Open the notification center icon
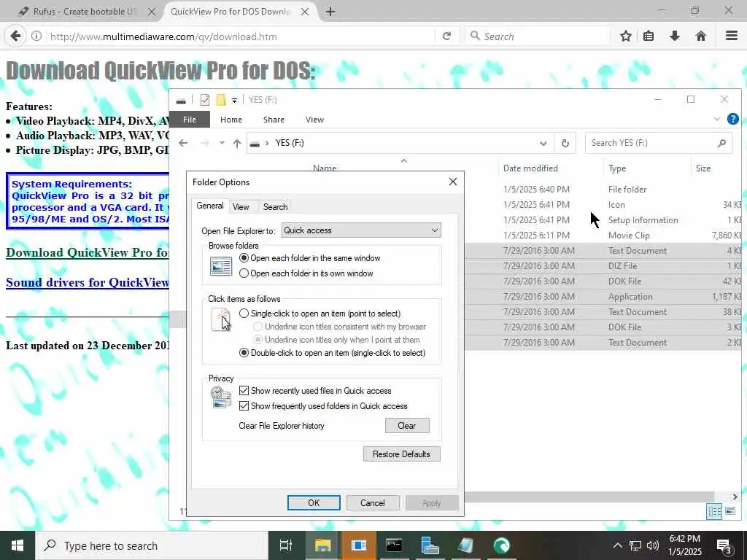 click(x=724, y=545)
